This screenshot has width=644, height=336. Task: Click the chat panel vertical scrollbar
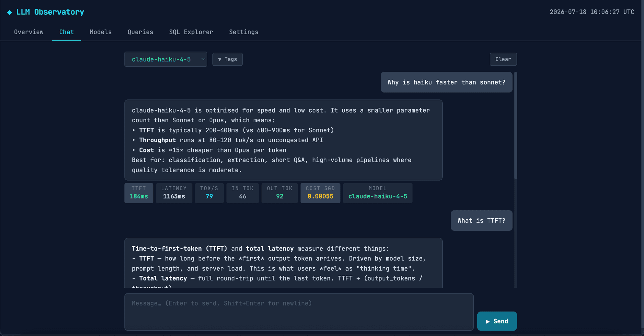(x=516, y=126)
